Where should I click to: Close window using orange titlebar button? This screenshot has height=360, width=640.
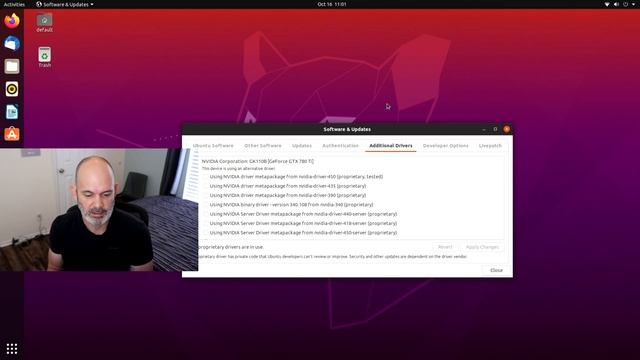pyautogui.click(x=507, y=129)
